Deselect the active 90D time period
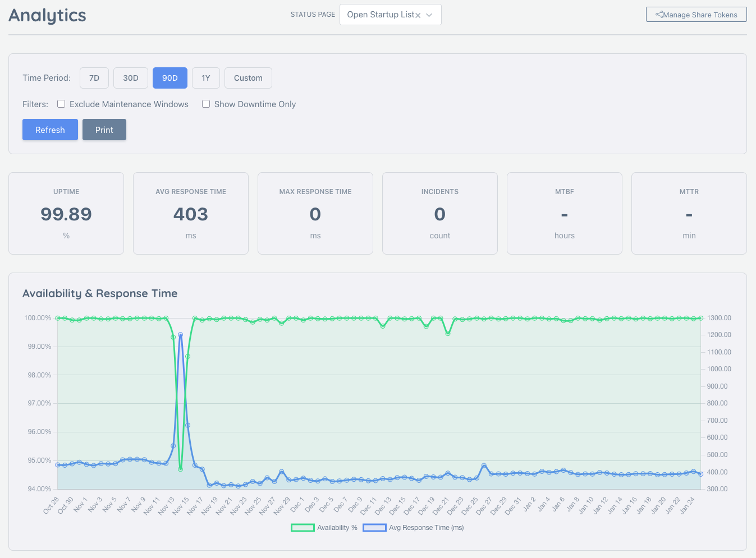Screen dimensions: 756x558 pos(169,78)
